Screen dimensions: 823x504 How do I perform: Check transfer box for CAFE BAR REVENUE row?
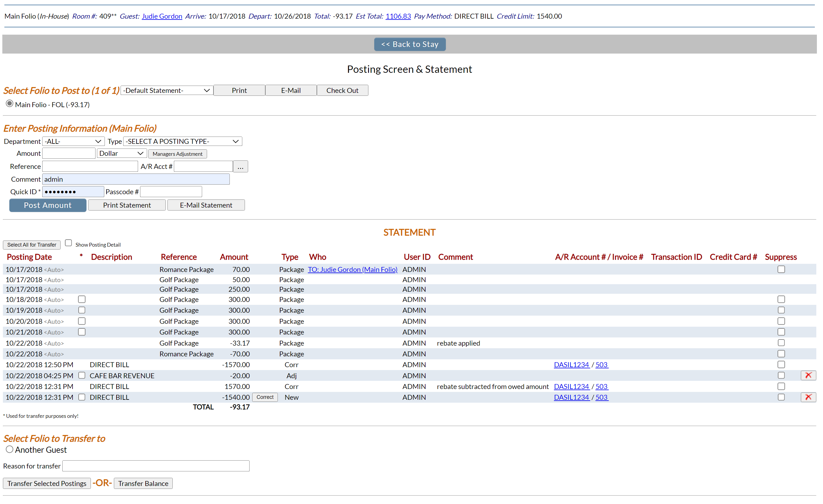(82, 375)
